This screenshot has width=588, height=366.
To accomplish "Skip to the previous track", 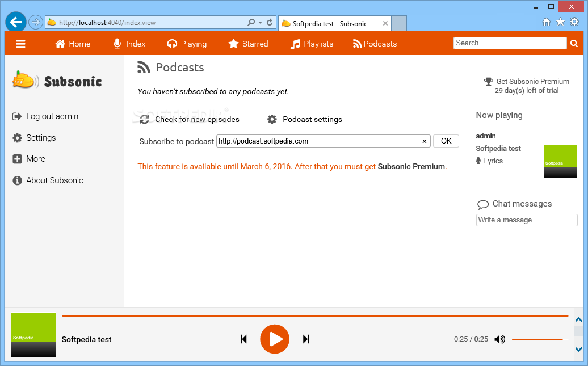I will (243, 339).
